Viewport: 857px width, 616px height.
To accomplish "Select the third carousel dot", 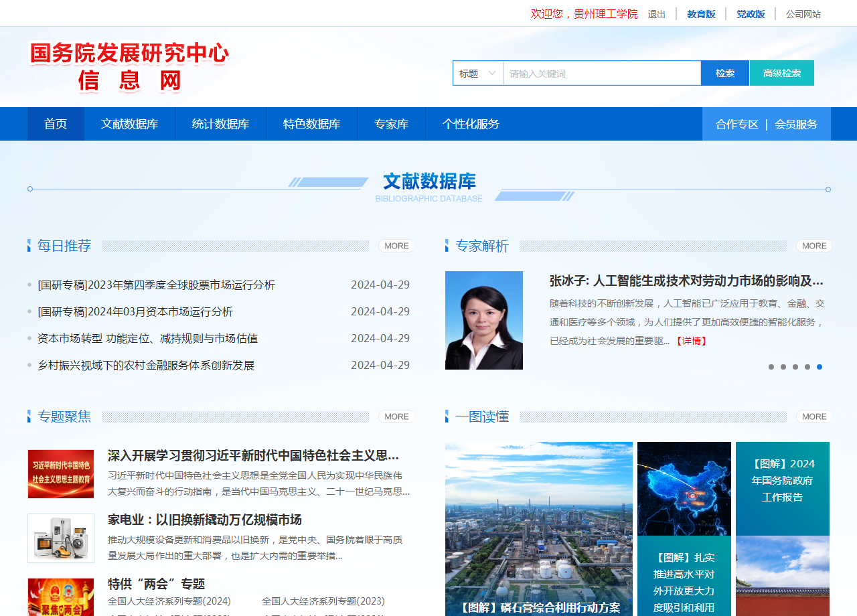I will pyautogui.click(x=795, y=367).
